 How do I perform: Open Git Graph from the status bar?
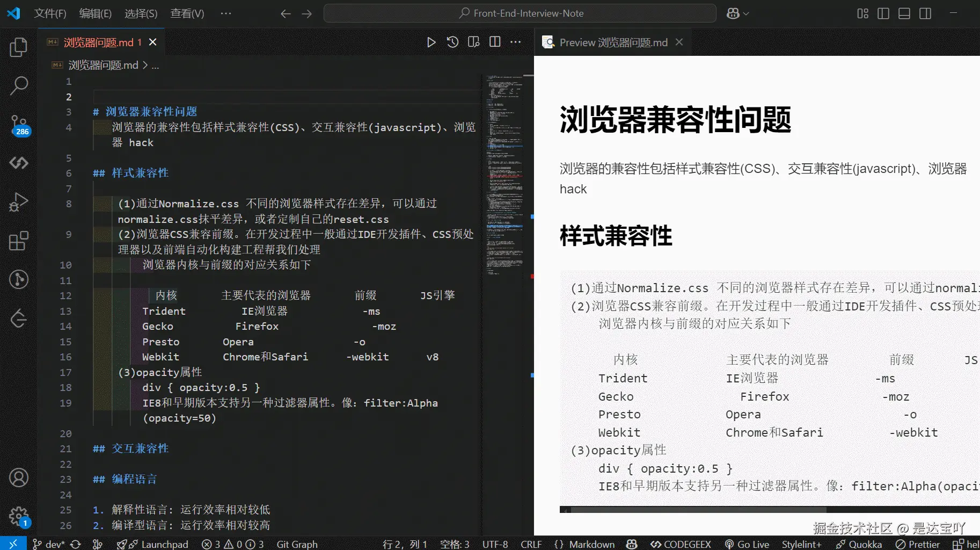pos(297,544)
